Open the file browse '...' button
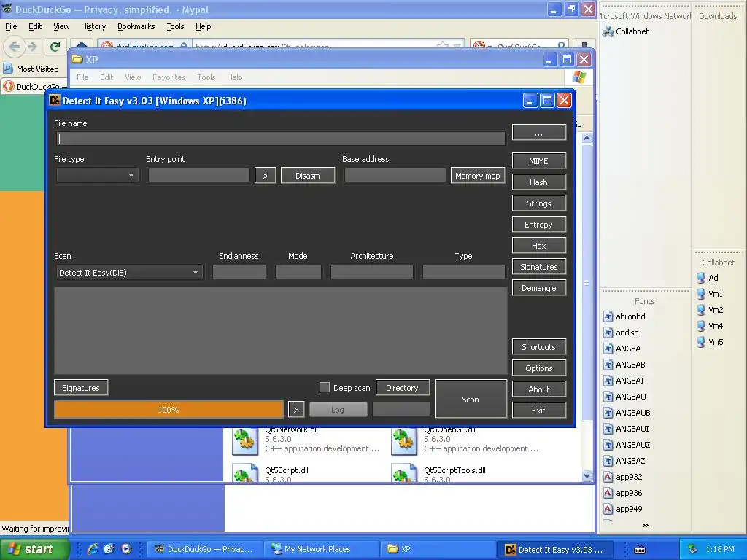Screen dimensions: 747x560 [x=539, y=133]
